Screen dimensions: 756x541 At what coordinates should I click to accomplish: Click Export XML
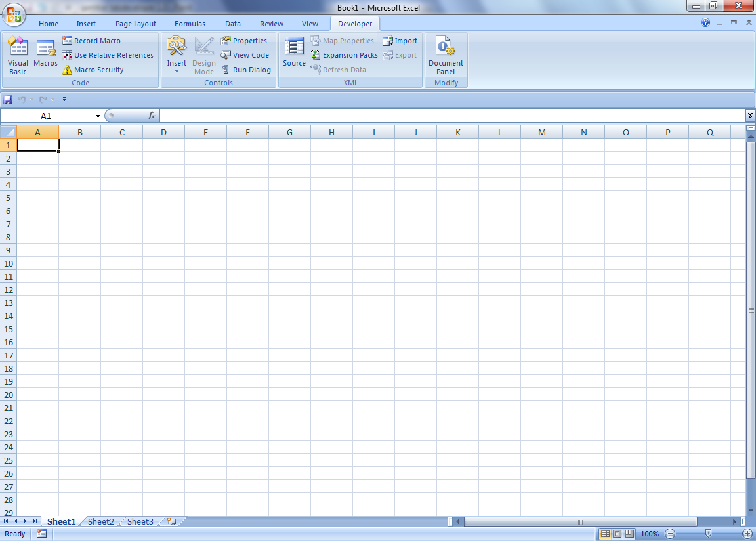coord(399,55)
